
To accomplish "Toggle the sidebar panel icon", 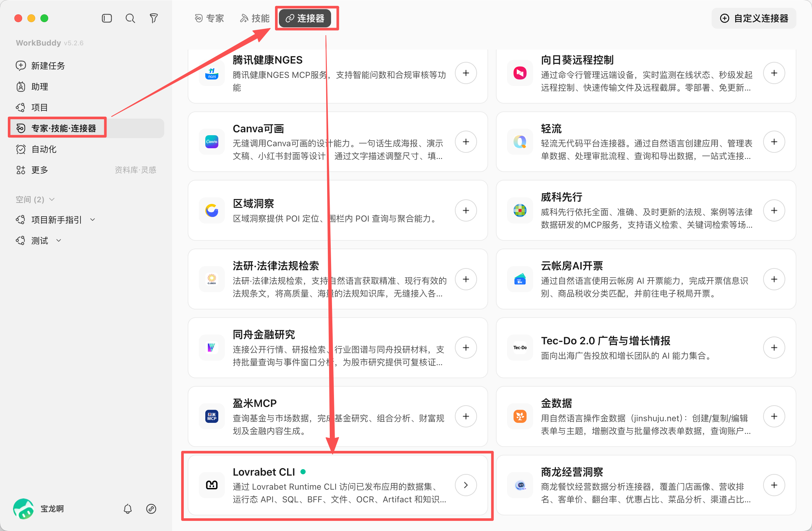I will click(107, 18).
